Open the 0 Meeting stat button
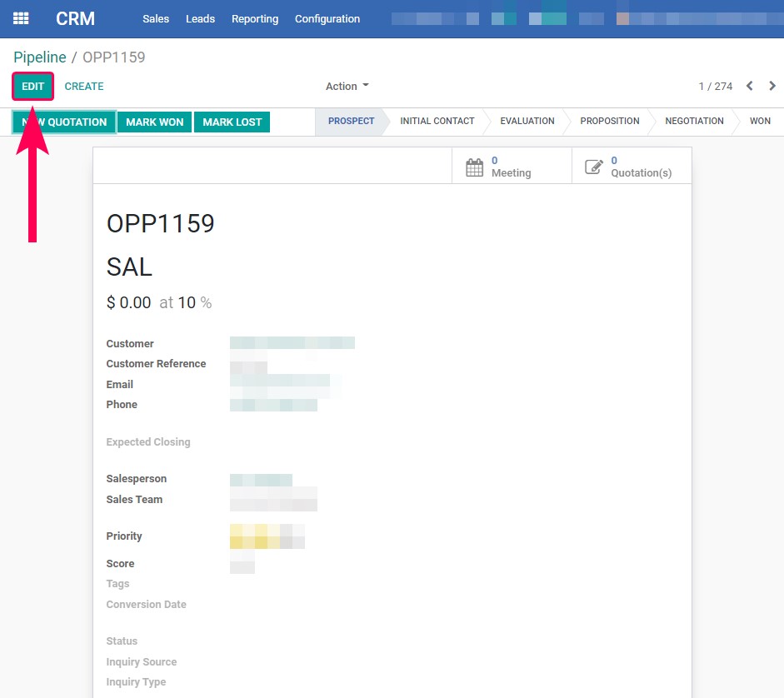The height and width of the screenshot is (698, 784). click(x=512, y=166)
